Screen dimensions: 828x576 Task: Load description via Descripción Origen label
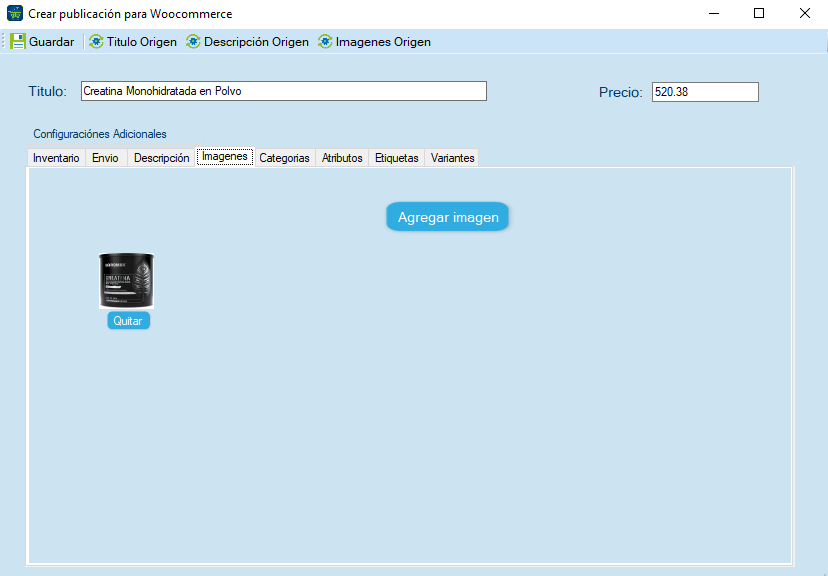tap(256, 42)
